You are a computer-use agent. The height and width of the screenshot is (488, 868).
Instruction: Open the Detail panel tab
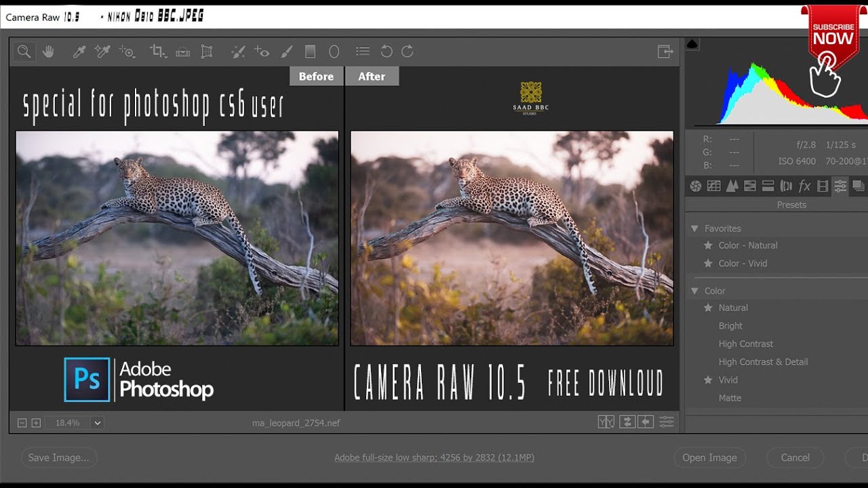(x=732, y=186)
